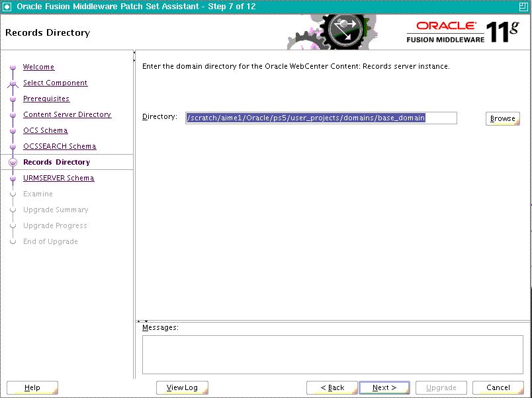The image size is (532, 398).
Task: Click the Content Server Directory bullet icon
Action: [x=13, y=115]
